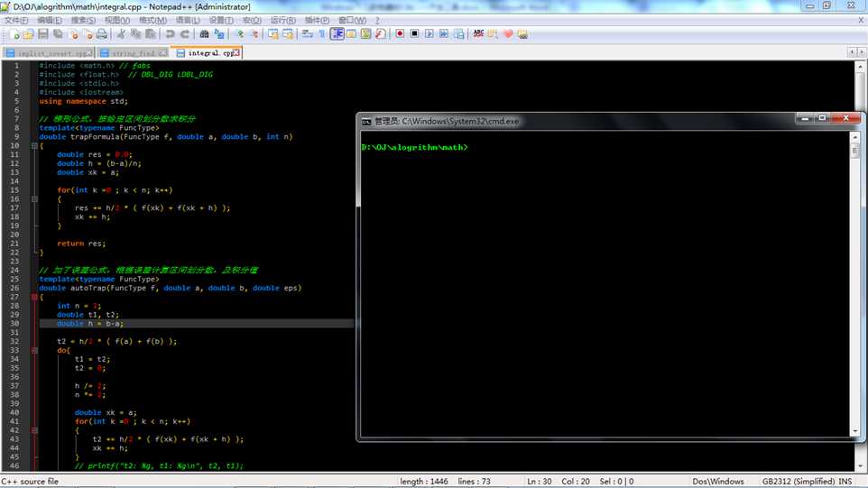Close the integral.cpp tab
868x488 pixels.
tap(236, 53)
